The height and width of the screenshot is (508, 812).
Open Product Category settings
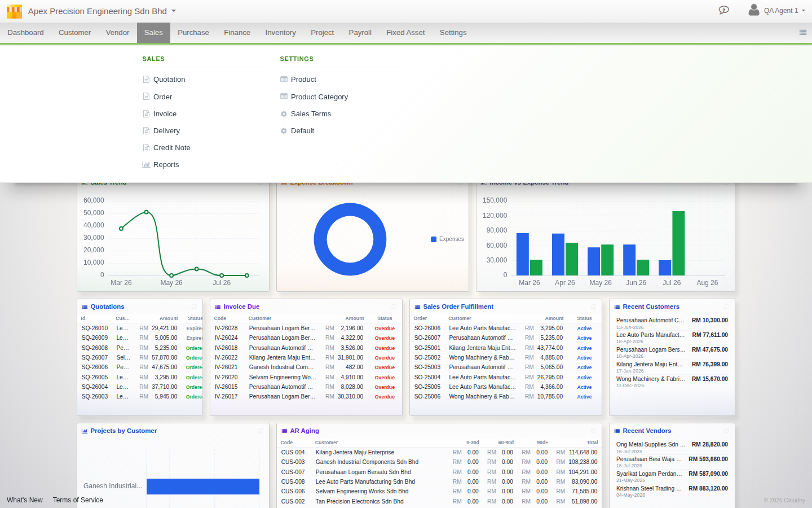319,97
